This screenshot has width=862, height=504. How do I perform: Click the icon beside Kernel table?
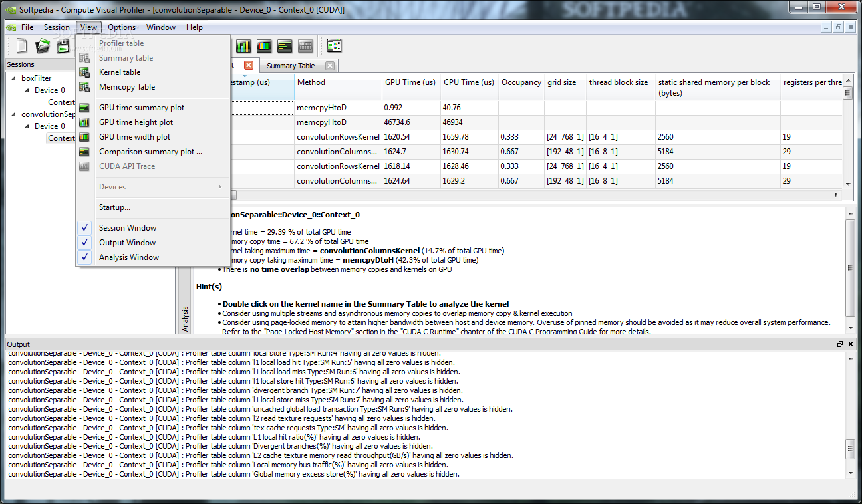click(x=84, y=72)
